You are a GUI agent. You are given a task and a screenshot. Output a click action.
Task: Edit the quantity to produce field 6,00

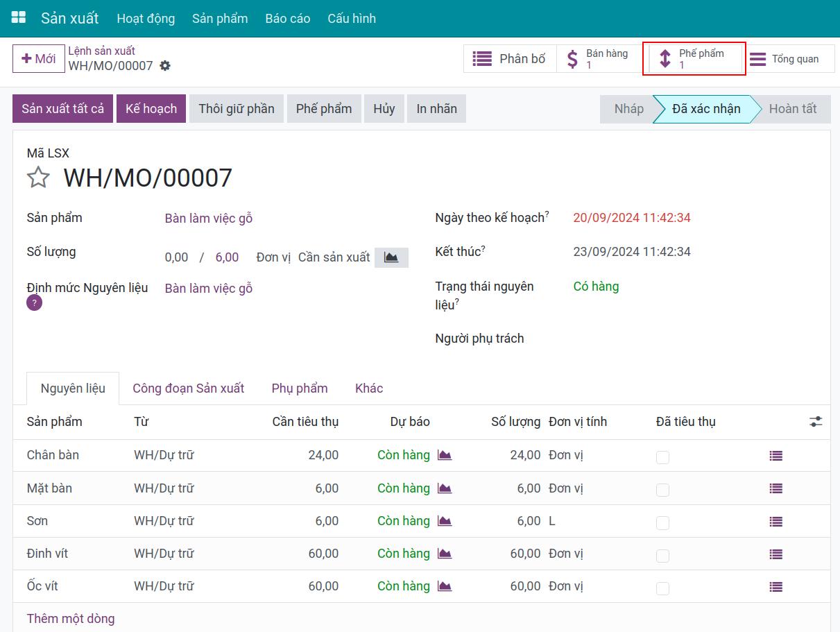point(227,257)
